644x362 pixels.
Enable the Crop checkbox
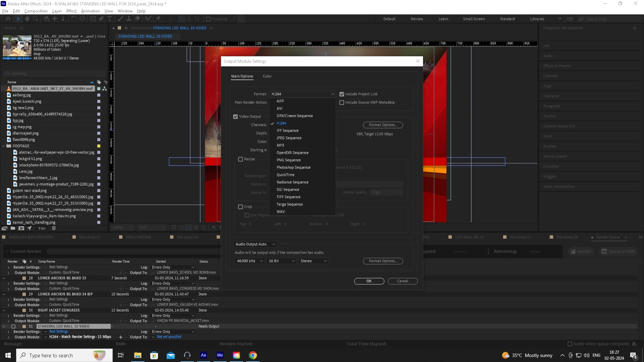coord(240,207)
